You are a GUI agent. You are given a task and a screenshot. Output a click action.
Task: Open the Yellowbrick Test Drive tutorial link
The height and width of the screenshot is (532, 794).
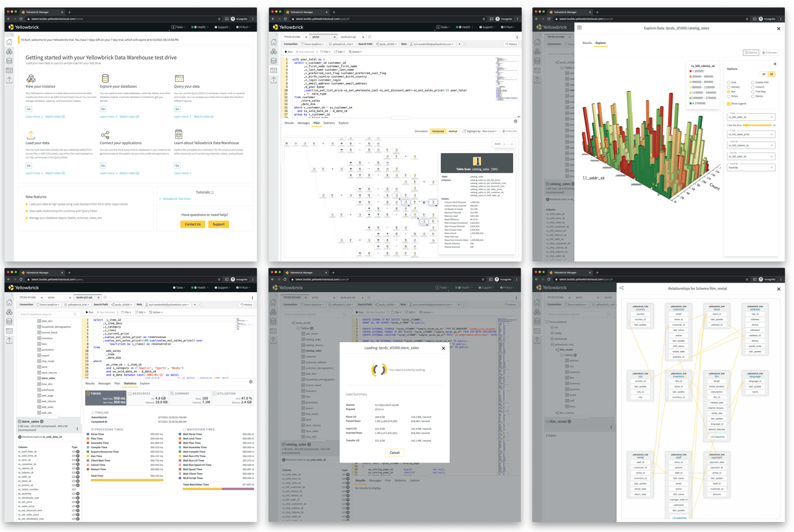tap(177, 199)
